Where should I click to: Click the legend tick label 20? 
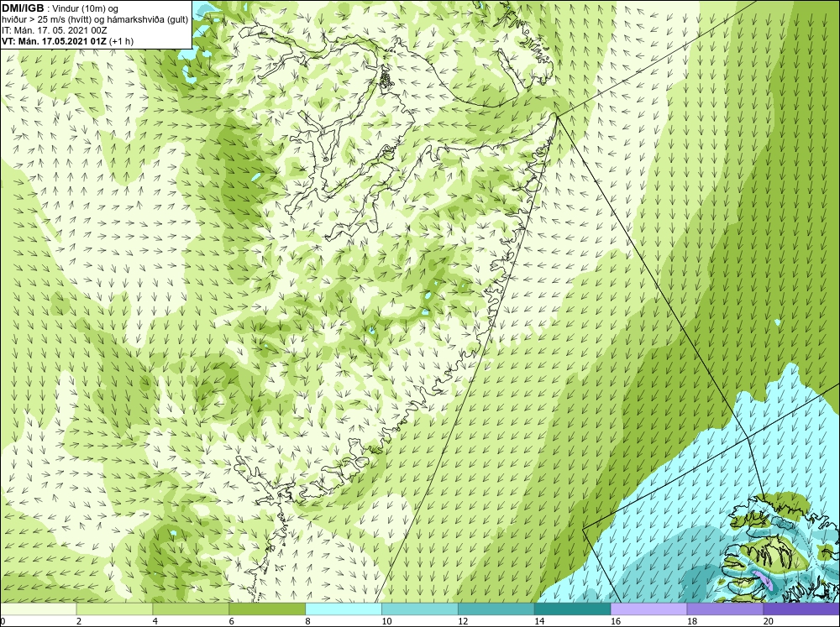point(769,621)
